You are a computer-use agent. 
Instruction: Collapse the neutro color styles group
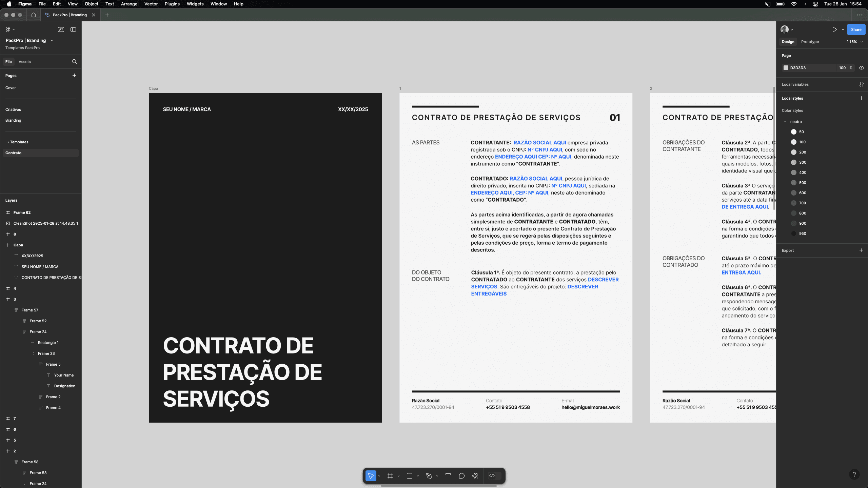pos(785,122)
